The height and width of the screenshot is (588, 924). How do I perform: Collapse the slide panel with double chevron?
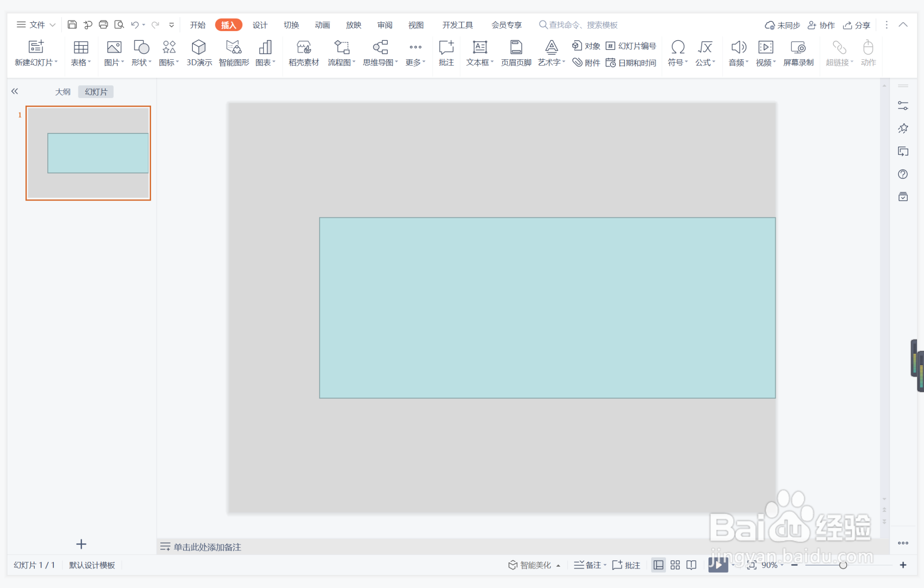15,91
